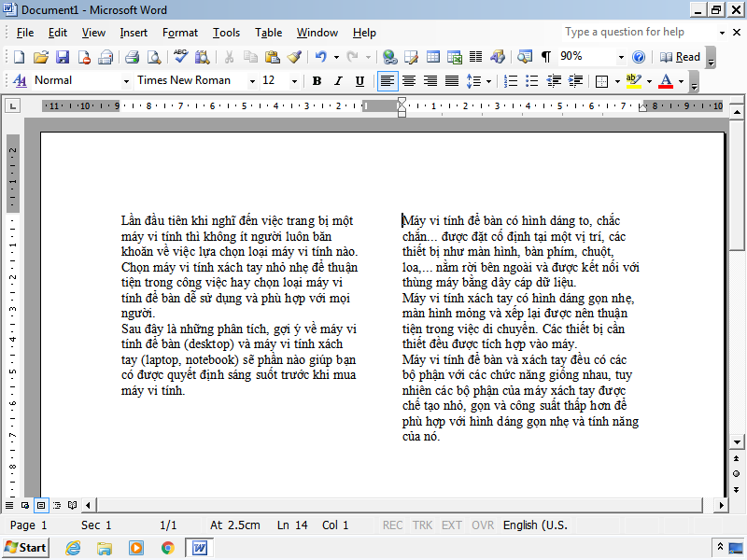Click the Permission icon in the toolbar
The height and width of the screenshot is (560, 747).
pyautogui.click(x=84, y=57)
